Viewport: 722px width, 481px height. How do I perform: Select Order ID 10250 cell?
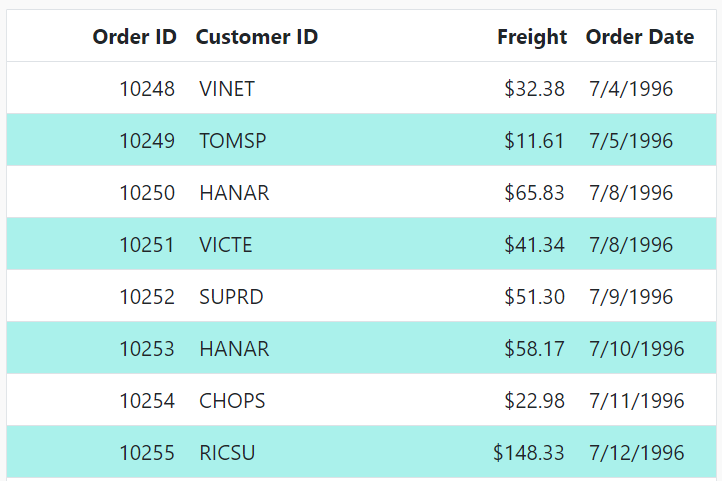pyautogui.click(x=147, y=193)
